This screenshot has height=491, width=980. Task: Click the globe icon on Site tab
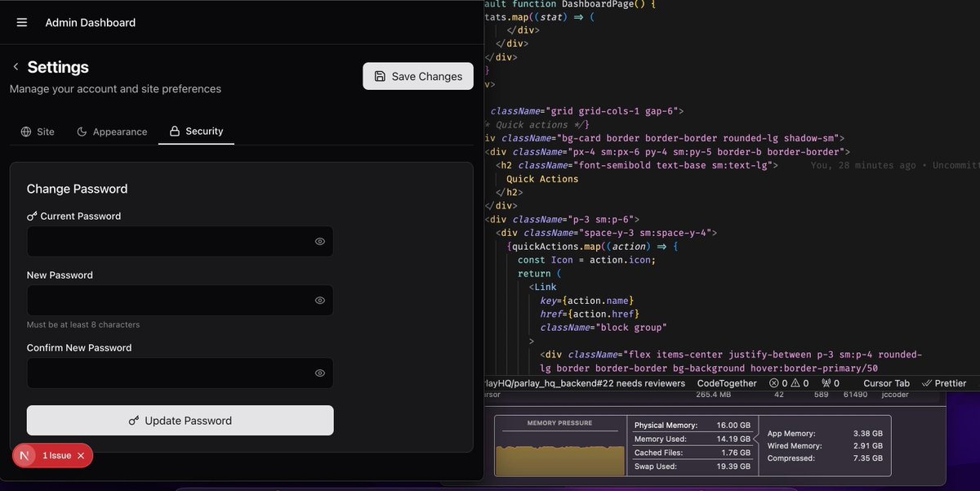click(x=26, y=132)
